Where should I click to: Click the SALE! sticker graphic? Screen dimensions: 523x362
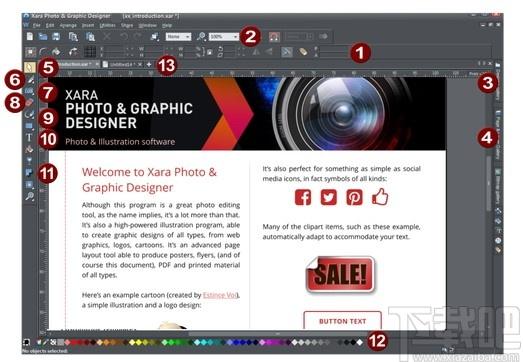[x=340, y=274]
